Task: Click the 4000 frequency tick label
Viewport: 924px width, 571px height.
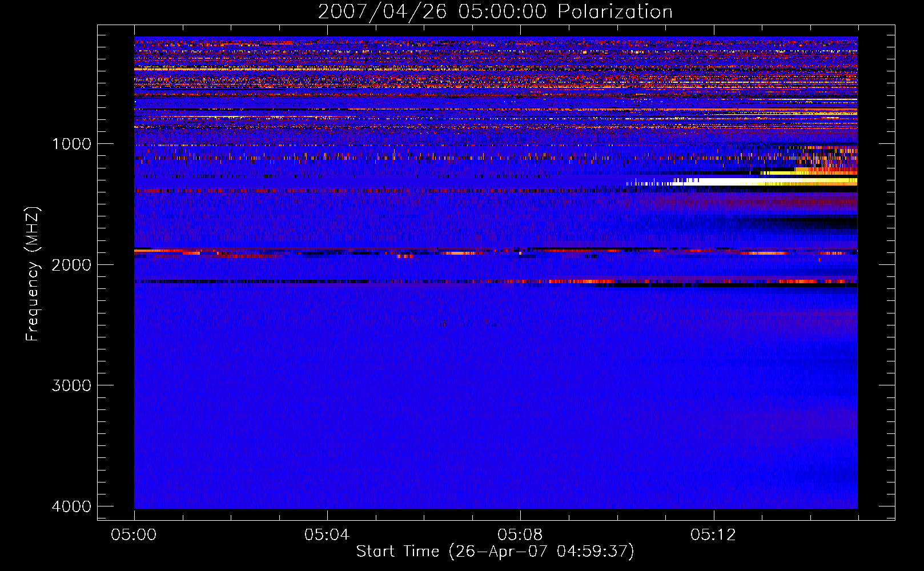Action: [71, 506]
